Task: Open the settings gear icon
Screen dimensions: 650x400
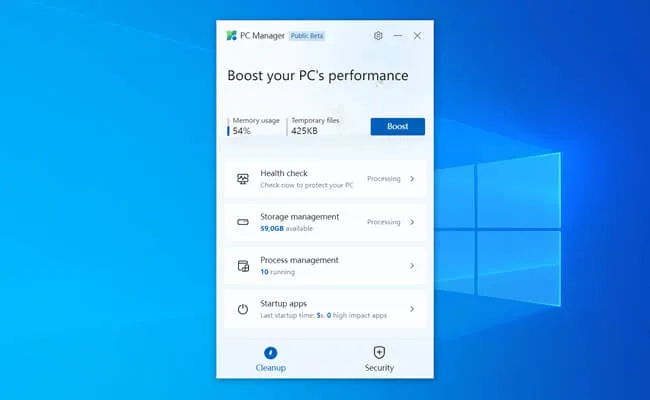Action: click(378, 36)
